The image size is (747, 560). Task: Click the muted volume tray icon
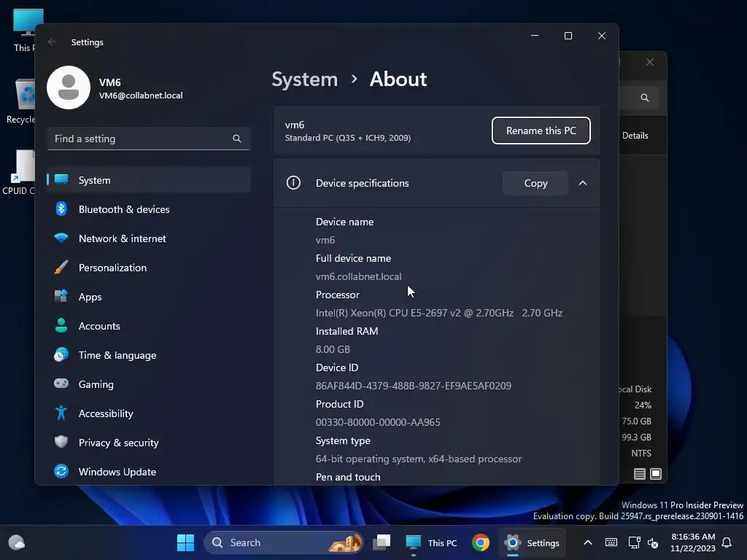click(653, 542)
